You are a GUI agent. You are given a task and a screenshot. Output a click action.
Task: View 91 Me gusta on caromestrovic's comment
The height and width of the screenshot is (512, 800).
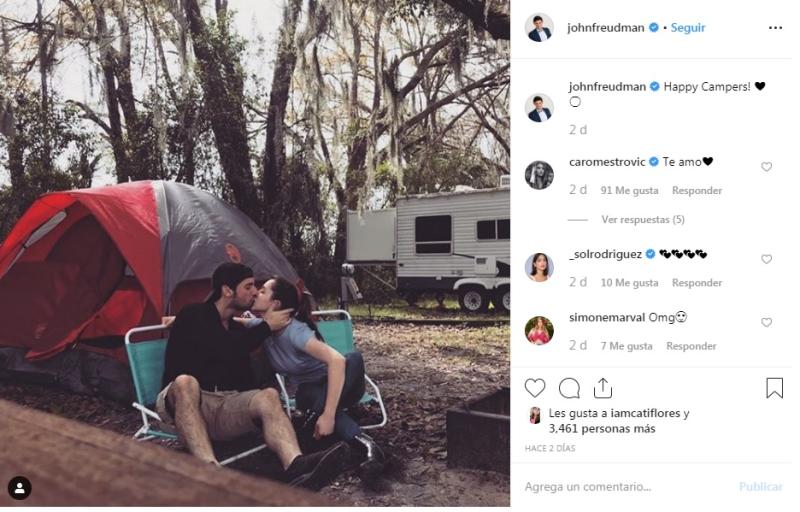[630, 190]
